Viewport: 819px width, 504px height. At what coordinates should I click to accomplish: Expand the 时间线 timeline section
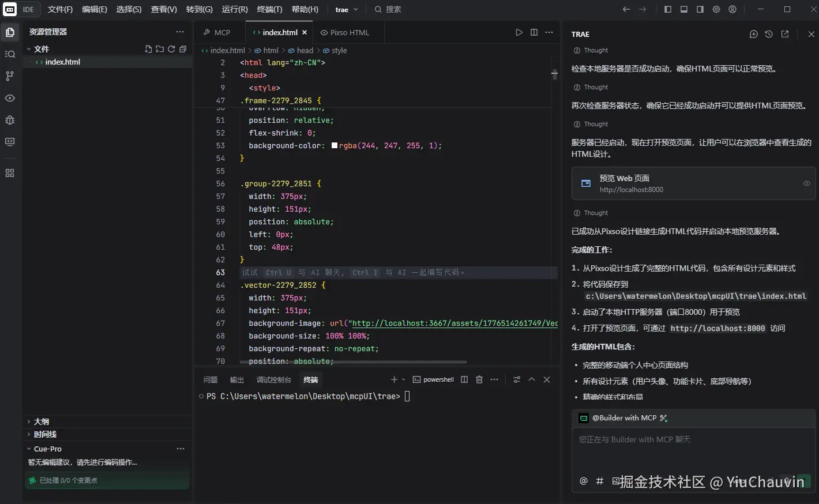click(x=29, y=434)
